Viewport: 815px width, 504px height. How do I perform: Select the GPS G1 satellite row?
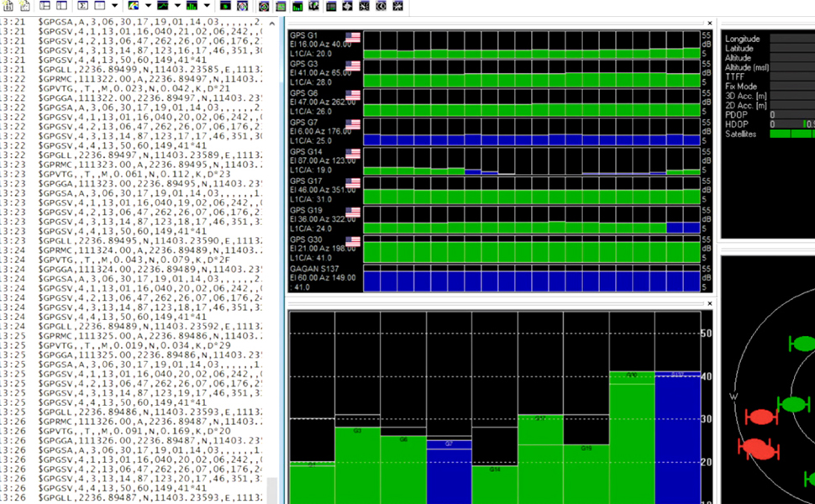pyautogui.click(x=324, y=43)
